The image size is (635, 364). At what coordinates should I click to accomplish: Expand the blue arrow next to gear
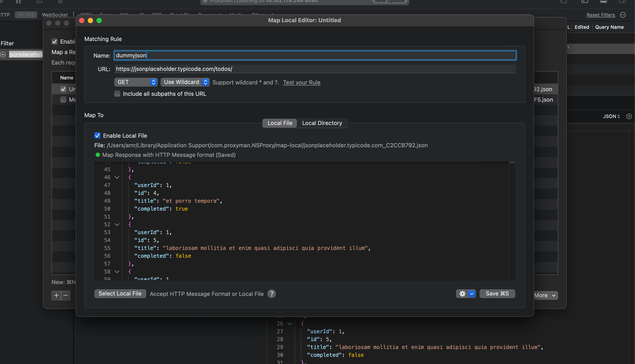coord(471,294)
